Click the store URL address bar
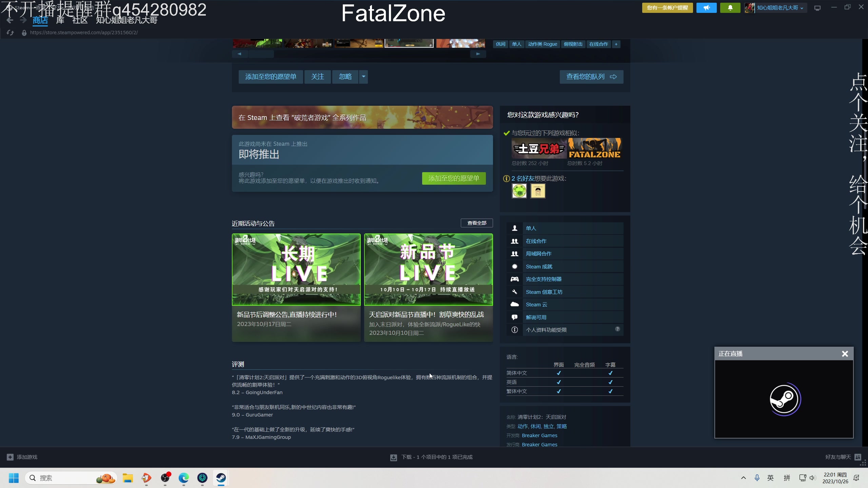868x488 pixels. (84, 33)
